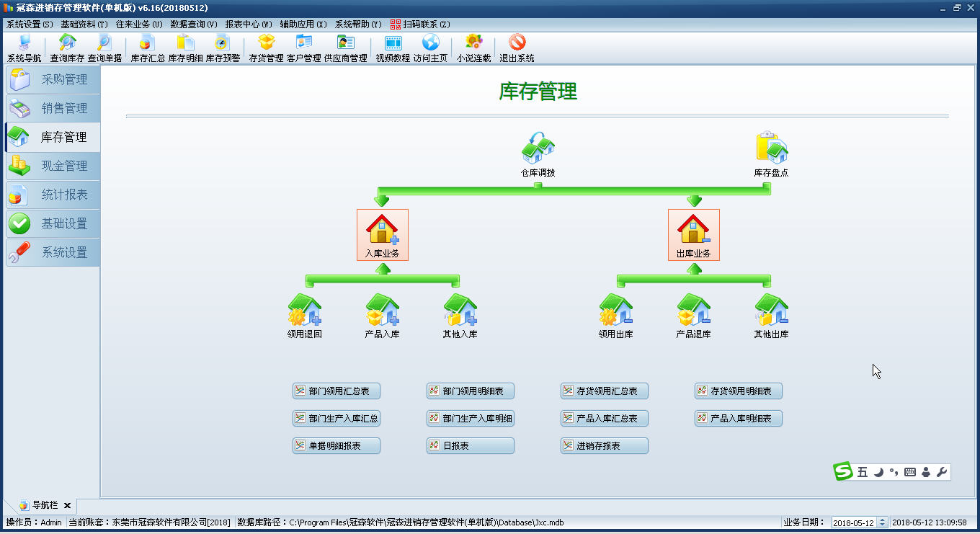
Task: Open 库存盘点 workflow icon
Action: [771, 154]
